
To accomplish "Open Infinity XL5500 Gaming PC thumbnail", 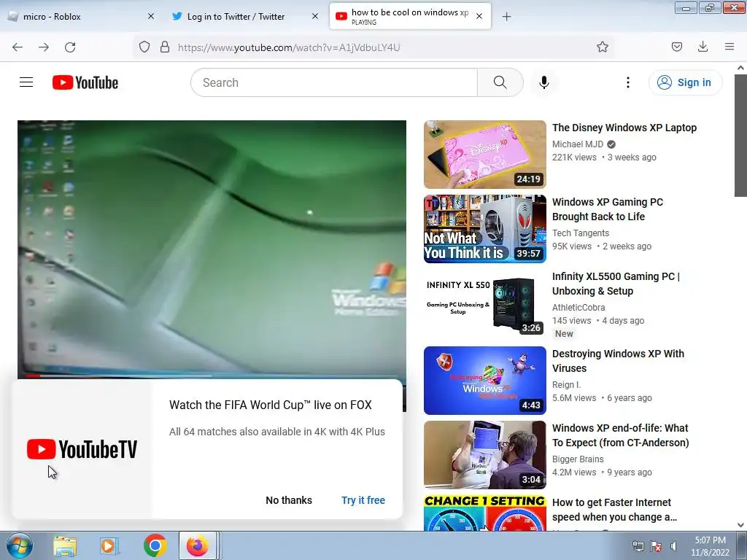I will click(x=485, y=303).
